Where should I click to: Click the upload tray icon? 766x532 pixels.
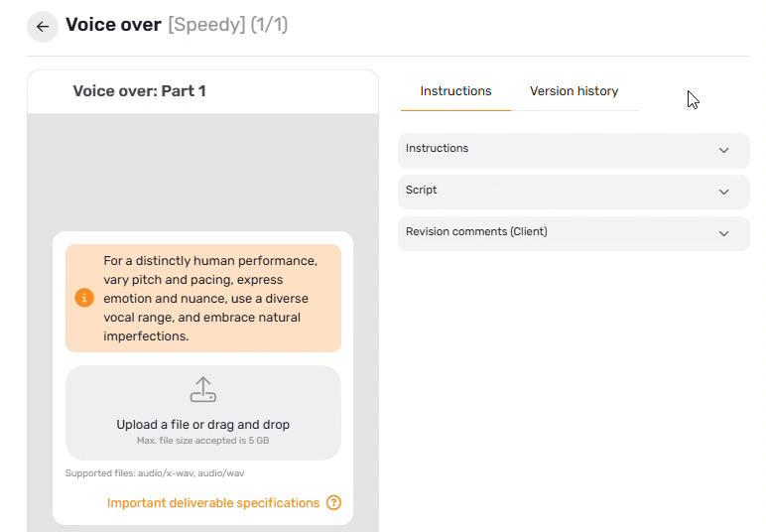tap(203, 389)
